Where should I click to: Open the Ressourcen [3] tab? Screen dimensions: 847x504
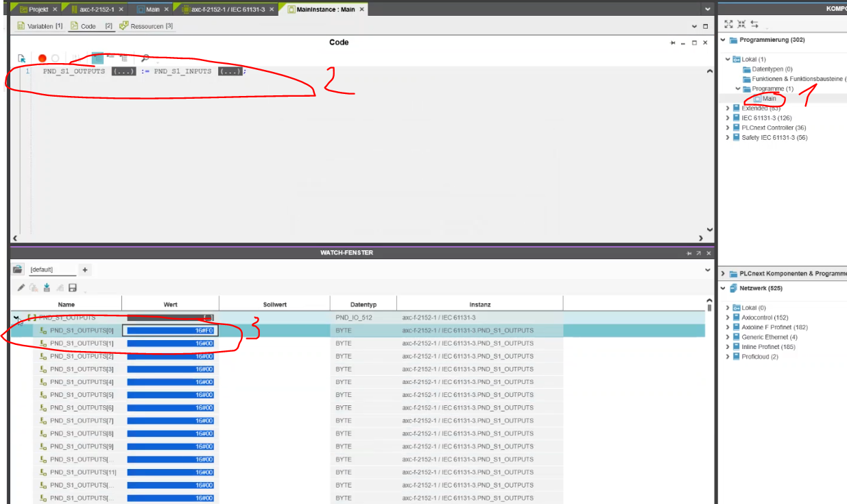pyautogui.click(x=146, y=26)
